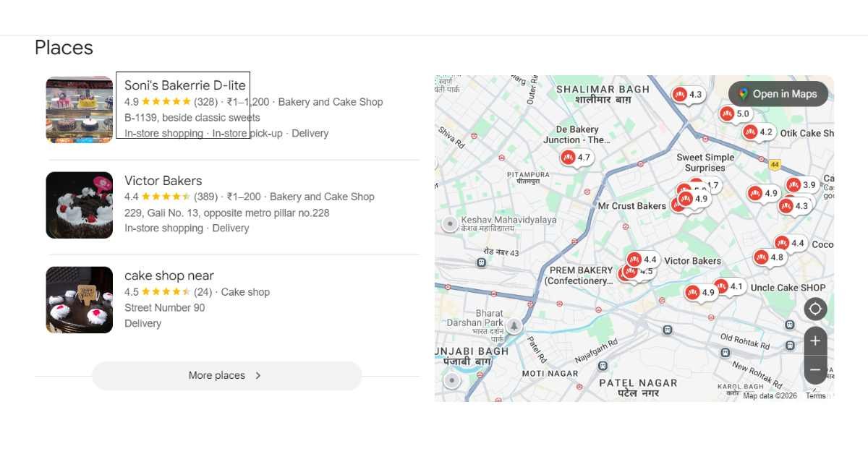Select the 3.9 rated bakery map marker
The width and height of the screenshot is (868, 454).
pyautogui.click(x=801, y=185)
